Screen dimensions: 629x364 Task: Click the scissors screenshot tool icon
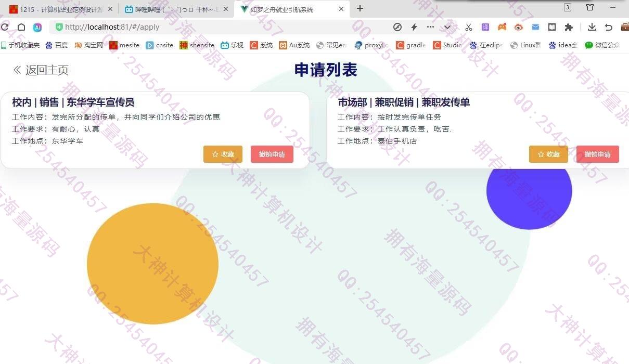click(x=468, y=27)
